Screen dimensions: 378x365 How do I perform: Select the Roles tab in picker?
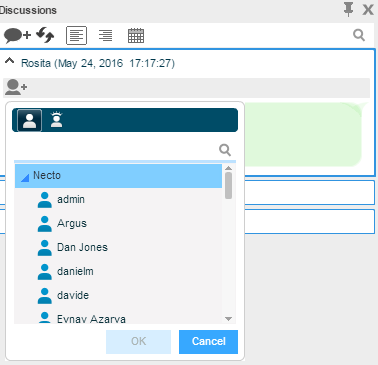[56, 120]
